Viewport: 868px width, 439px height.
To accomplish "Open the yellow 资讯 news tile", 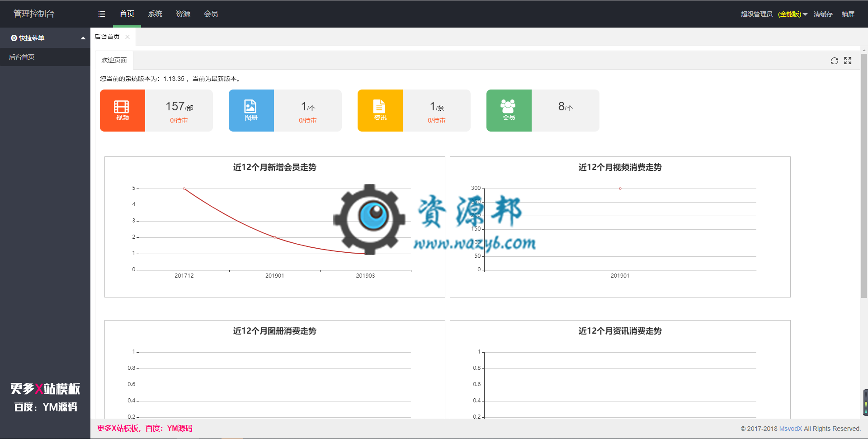I will coord(380,110).
